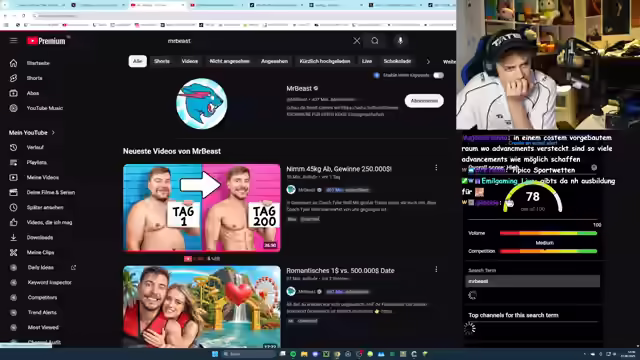The image size is (640, 360).
Task: Open the YouTube hamburger guide menu
Action: (13, 40)
